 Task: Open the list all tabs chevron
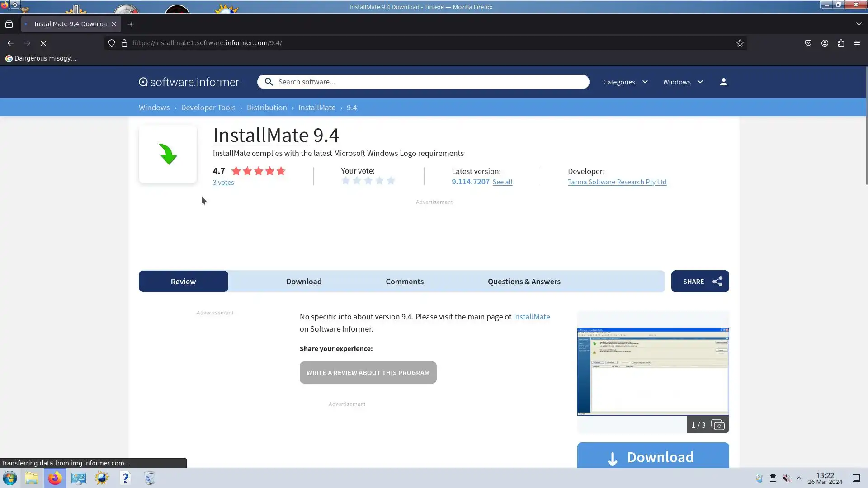coord(859,24)
